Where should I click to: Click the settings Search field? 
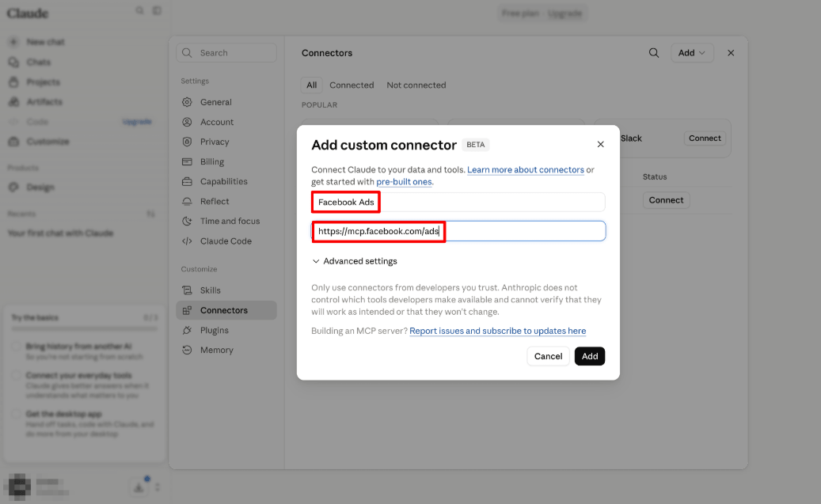pyautogui.click(x=226, y=53)
